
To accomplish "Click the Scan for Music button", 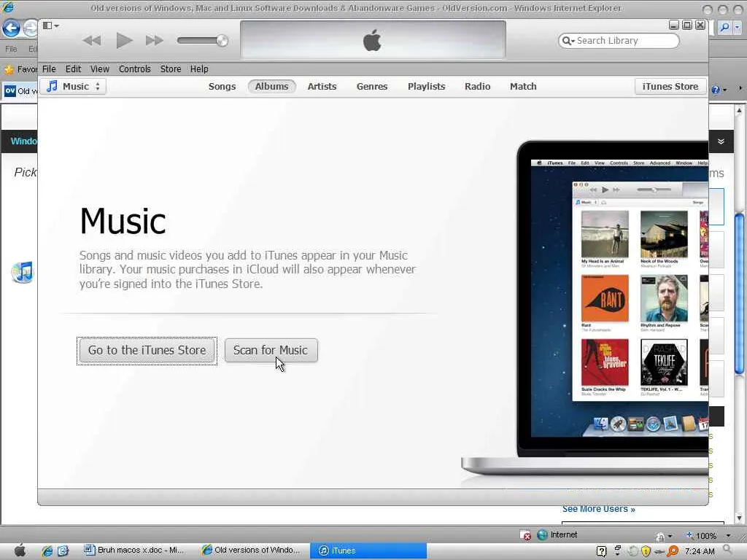I will coord(271,351).
